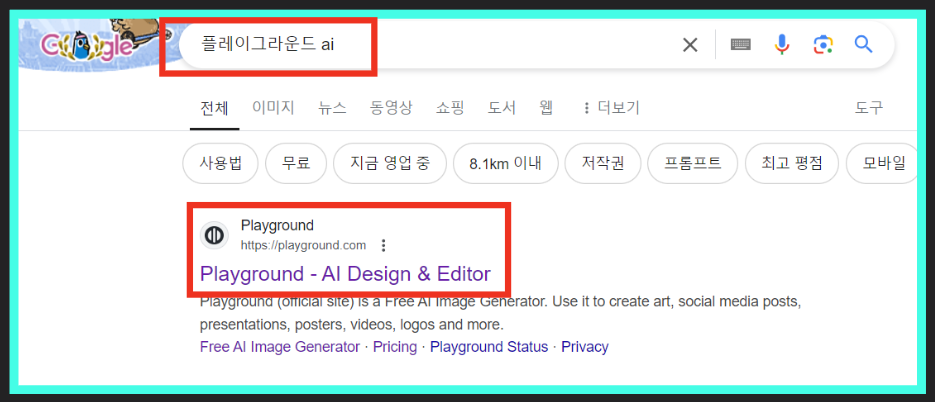This screenshot has height=402, width=935.
Task: Open the Playground Status sitelink
Action: coord(489,347)
